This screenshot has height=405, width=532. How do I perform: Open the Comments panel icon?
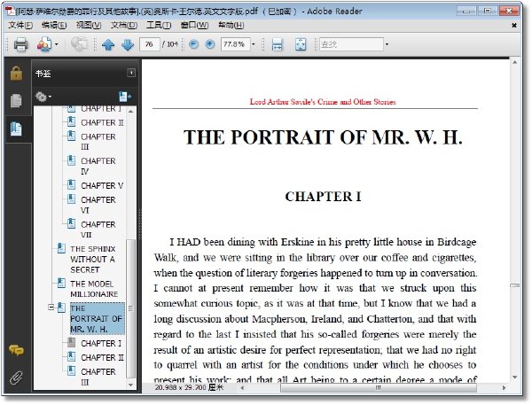(x=16, y=350)
